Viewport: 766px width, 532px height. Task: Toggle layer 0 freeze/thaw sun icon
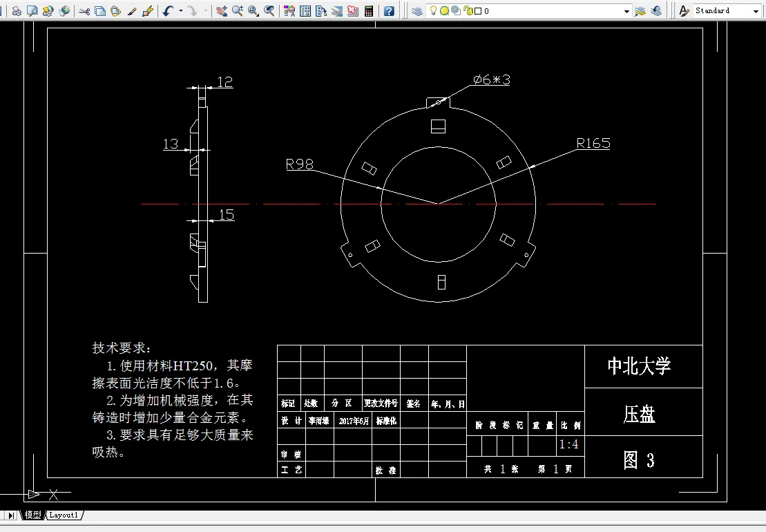[x=444, y=11]
